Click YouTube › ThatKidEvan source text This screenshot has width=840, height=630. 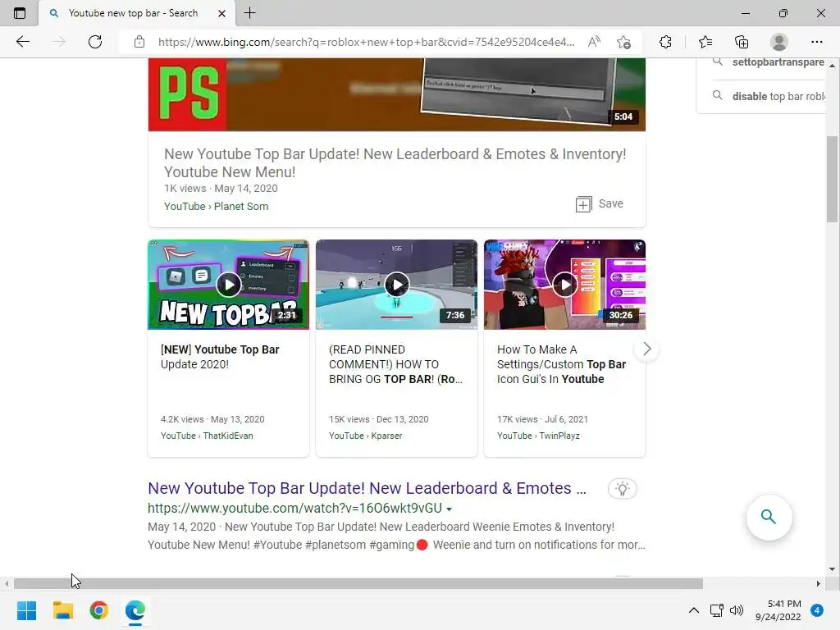pyautogui.click(x=207, y=436)
